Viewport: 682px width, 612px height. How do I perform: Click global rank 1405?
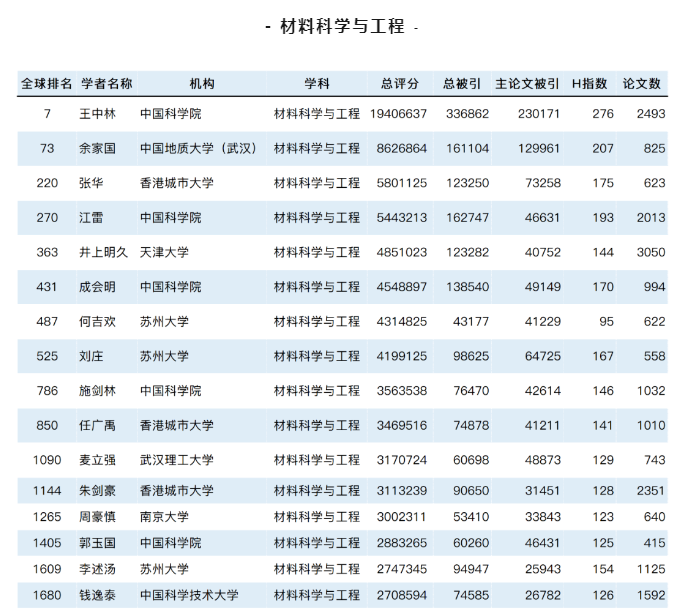pos(47,543)
